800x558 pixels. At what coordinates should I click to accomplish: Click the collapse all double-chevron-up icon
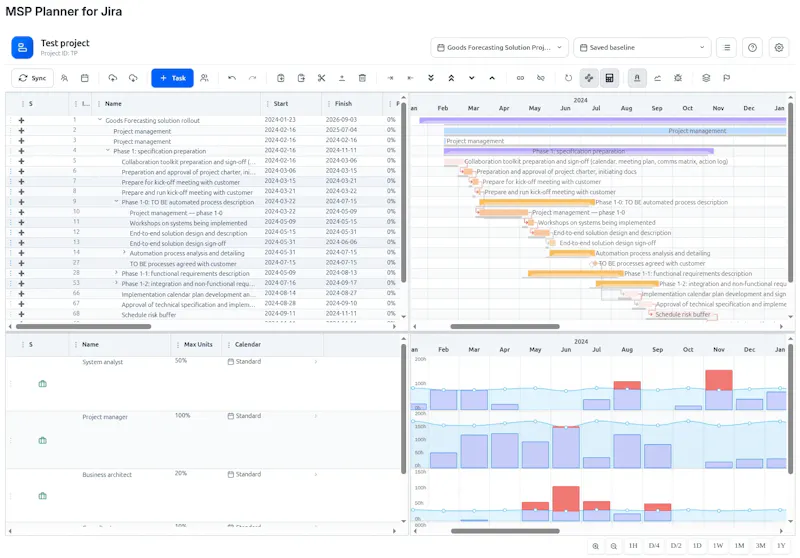click(451, 78)
